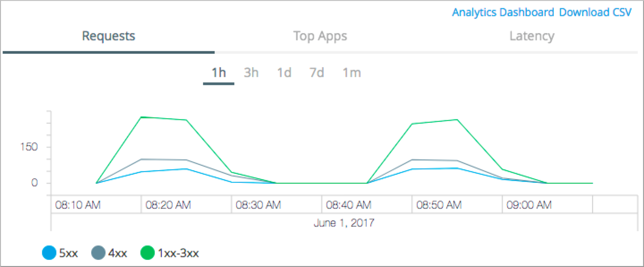Enable the 1d time view
644x267 pixels.
click(284, 73)
